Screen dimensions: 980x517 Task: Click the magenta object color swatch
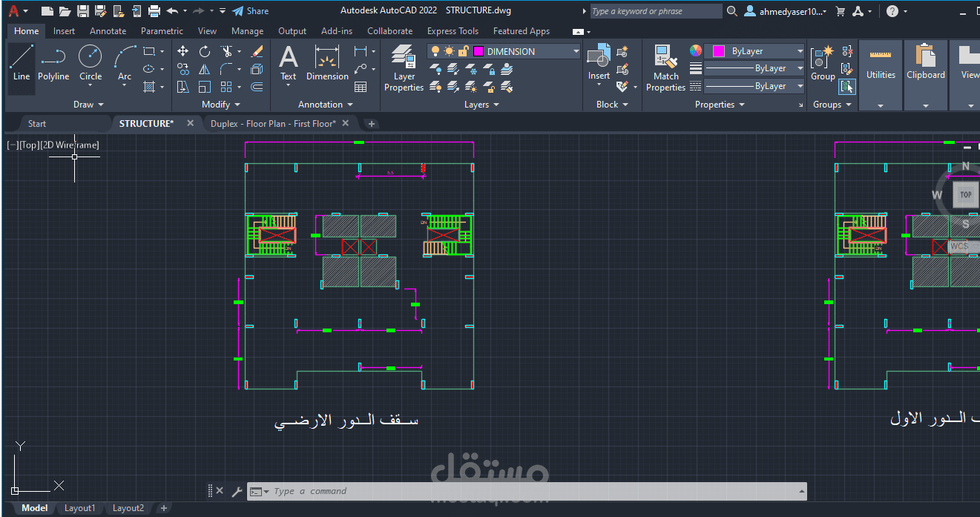tap(718, 51)
